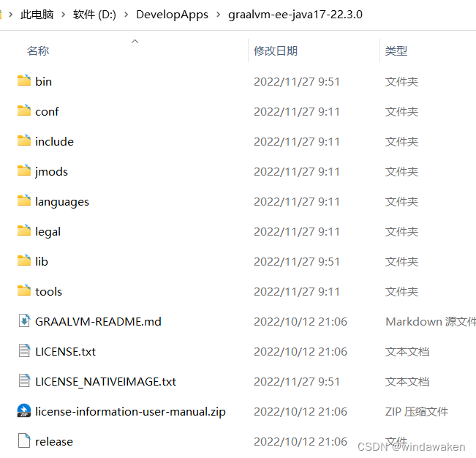Click the GRAALVM-README.md markdown file icon
Image resolution: width=476 pixels, height=458 pixels.
[24, 320]
